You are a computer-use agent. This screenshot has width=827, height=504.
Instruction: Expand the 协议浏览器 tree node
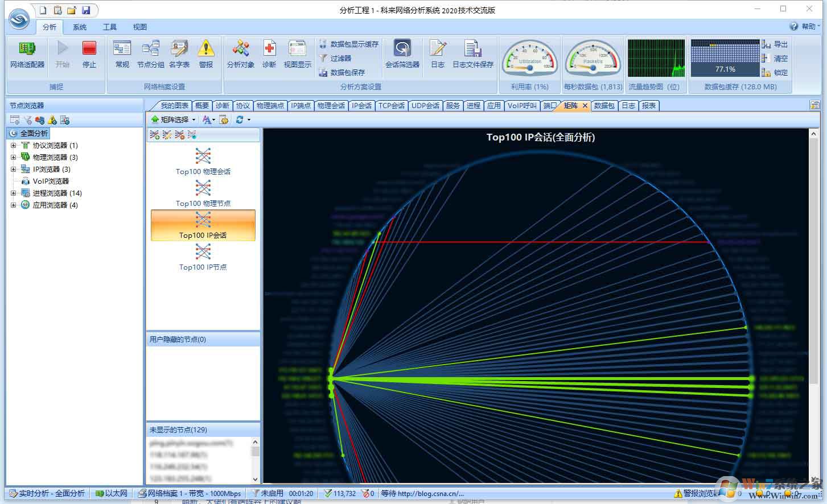click(x=14, y=146)
